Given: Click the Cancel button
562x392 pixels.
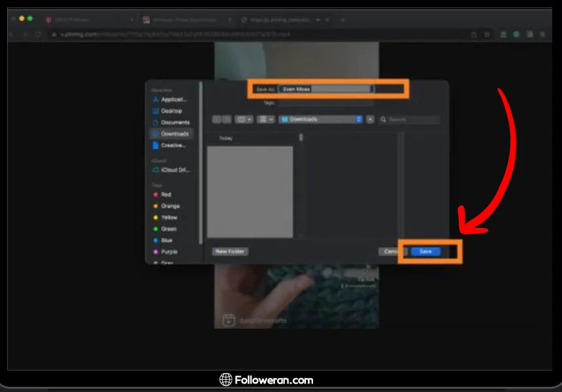Looking at the screenshot, I should pos(391,252).
